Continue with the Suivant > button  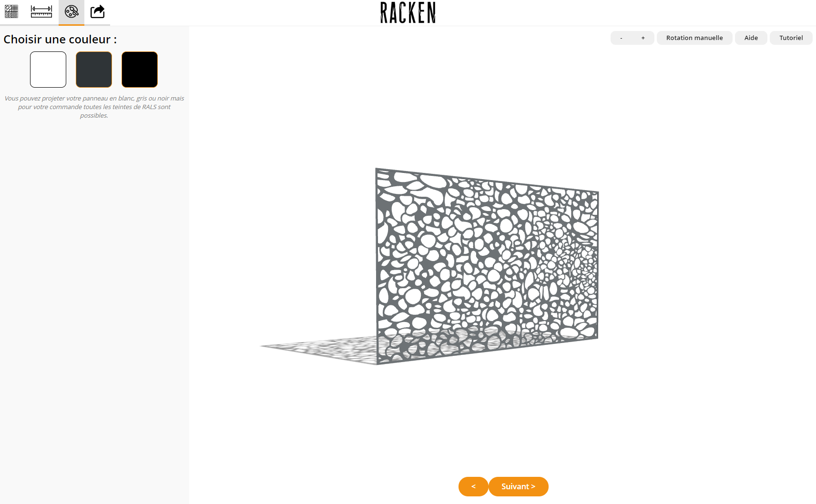(x=519, y=486)
